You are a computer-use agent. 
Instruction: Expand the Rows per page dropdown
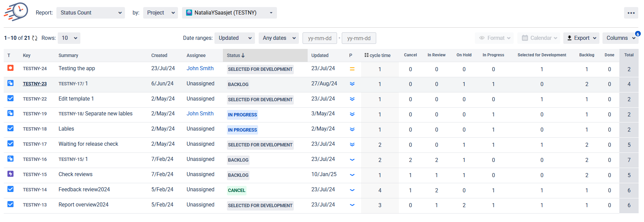pos(69,38)
